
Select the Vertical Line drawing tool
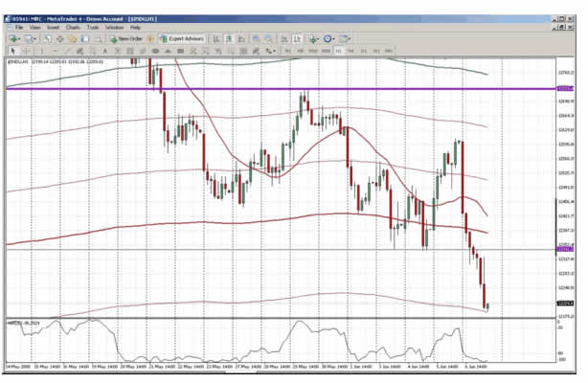42,51
